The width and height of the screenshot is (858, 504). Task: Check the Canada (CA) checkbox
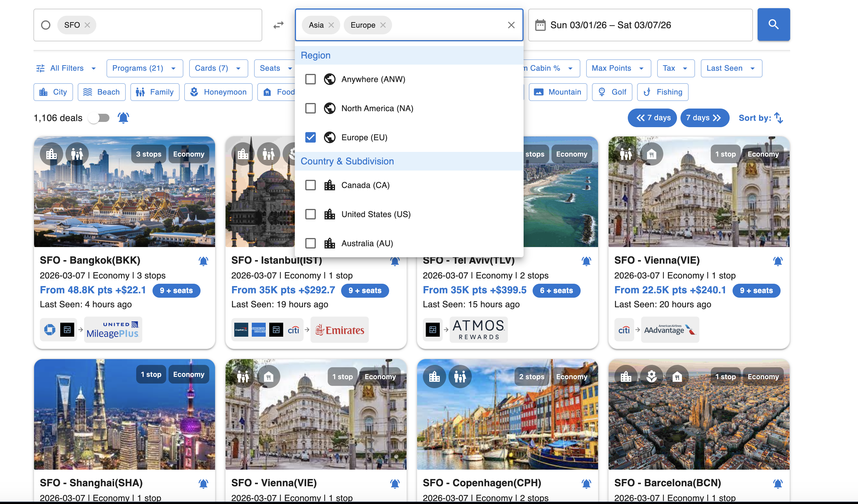(310, 185)
